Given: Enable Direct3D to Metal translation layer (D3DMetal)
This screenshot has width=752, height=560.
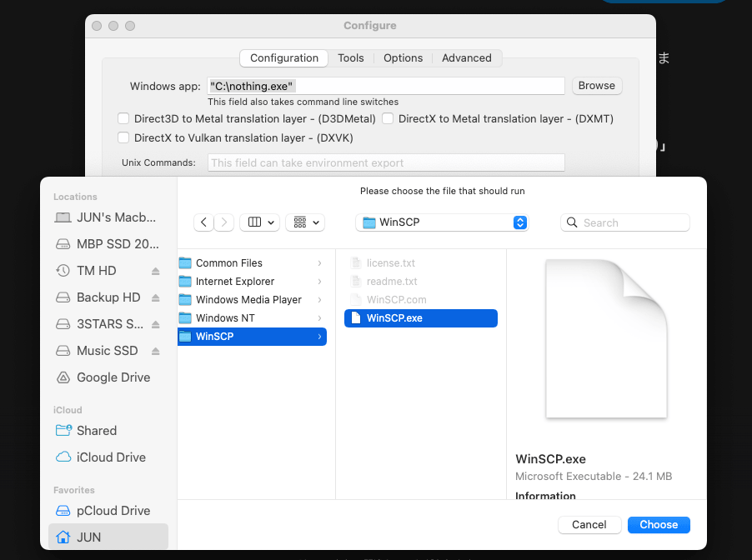Looking at the screenshot, I should tap(123, 119).
